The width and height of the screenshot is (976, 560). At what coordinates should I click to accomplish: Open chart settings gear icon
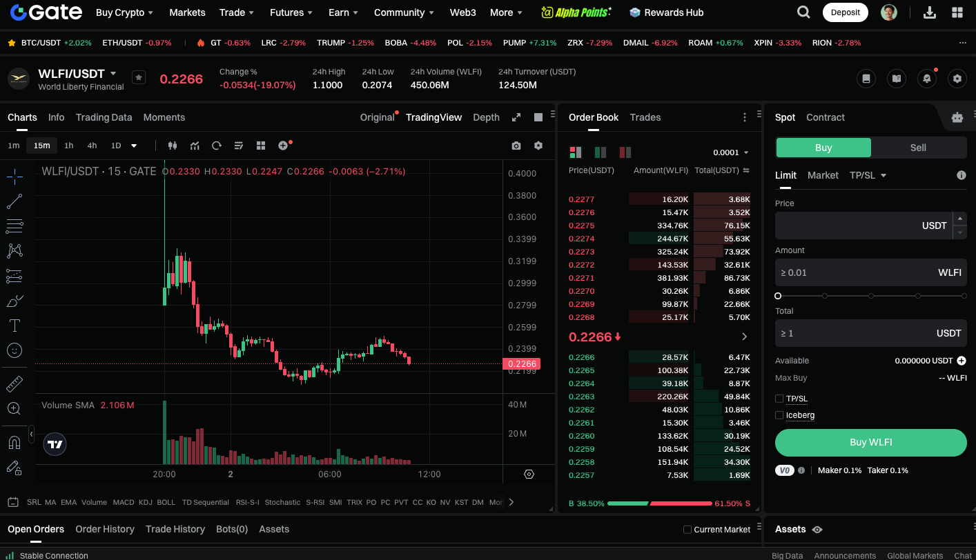(x=538, y=146)
